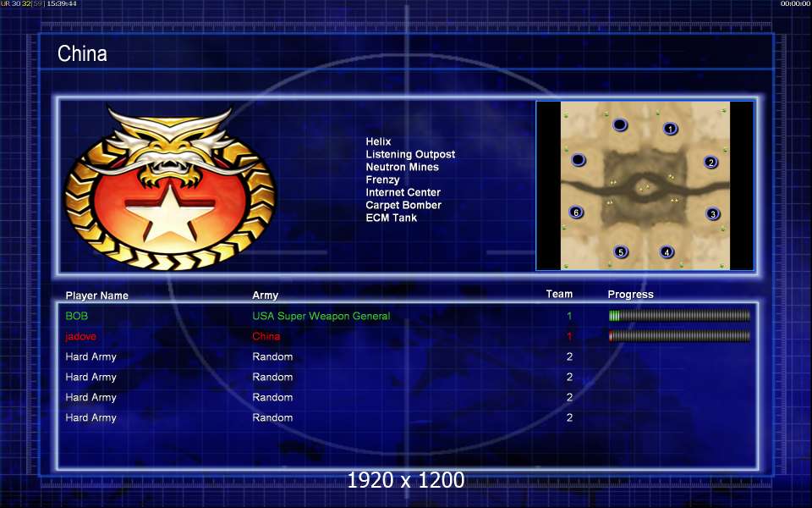Click the "Helix" unit entry
This screenshot has width=812, height=508.
[378, 141]
